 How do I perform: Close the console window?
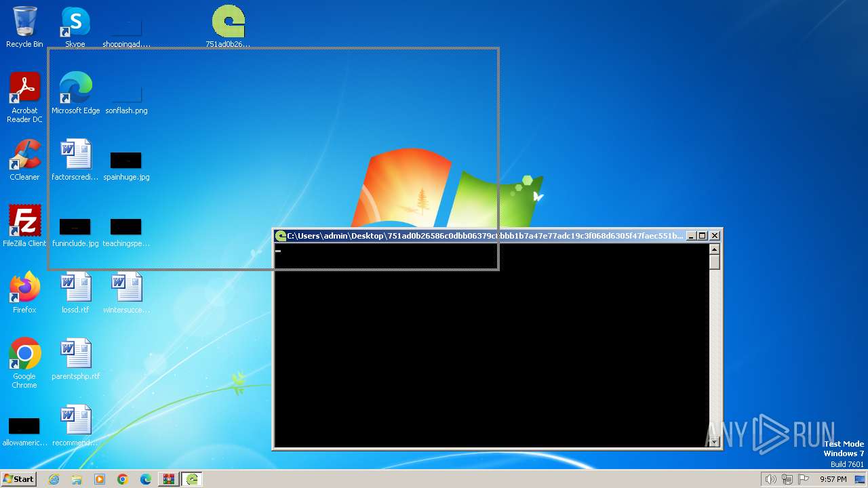[x=715, y=236]
